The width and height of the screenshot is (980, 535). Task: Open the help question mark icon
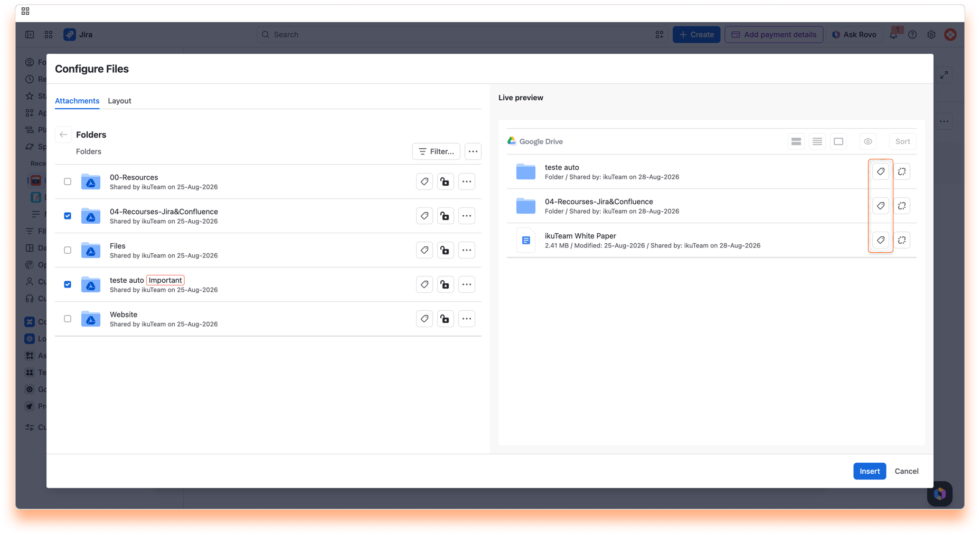(x=912, y=35)
